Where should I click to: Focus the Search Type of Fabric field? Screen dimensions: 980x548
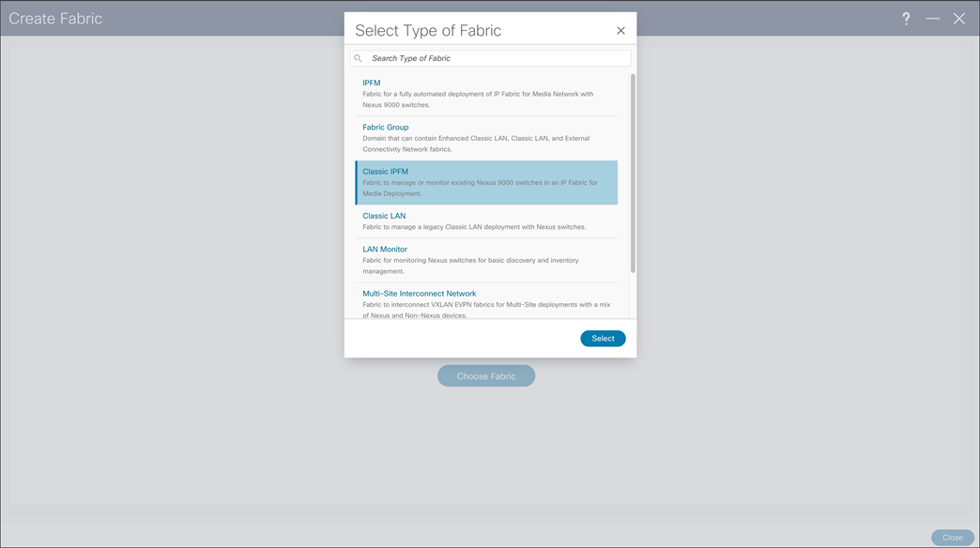coord(490,58)
